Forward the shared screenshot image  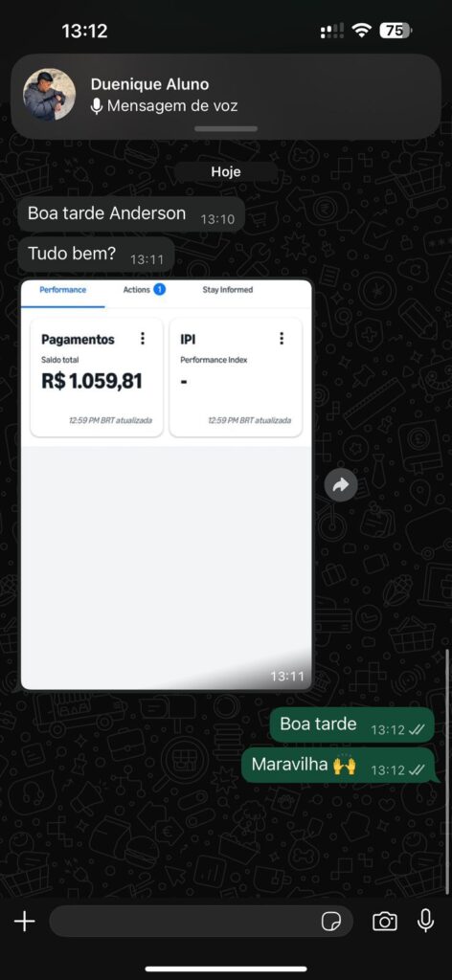[341, 485]
